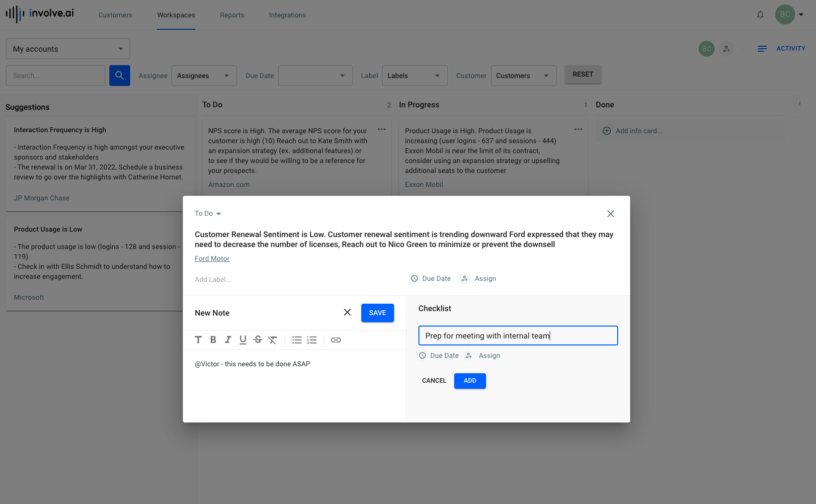Go to the Customers tab
This screenshot has width=816, height=504.
point(115,15)
